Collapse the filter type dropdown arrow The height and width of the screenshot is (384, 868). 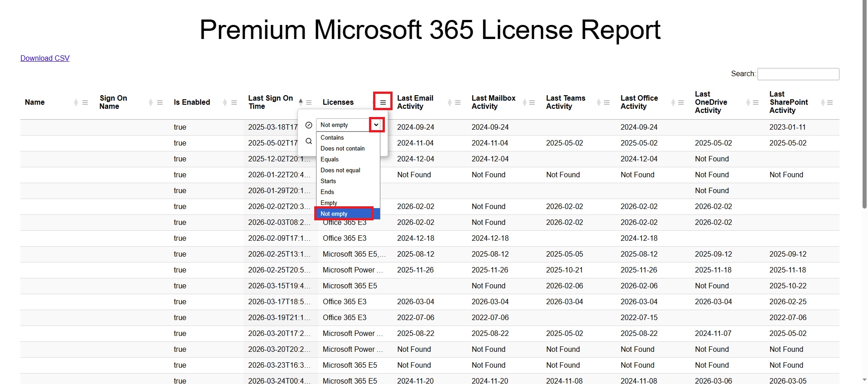[x=376, y=125]
